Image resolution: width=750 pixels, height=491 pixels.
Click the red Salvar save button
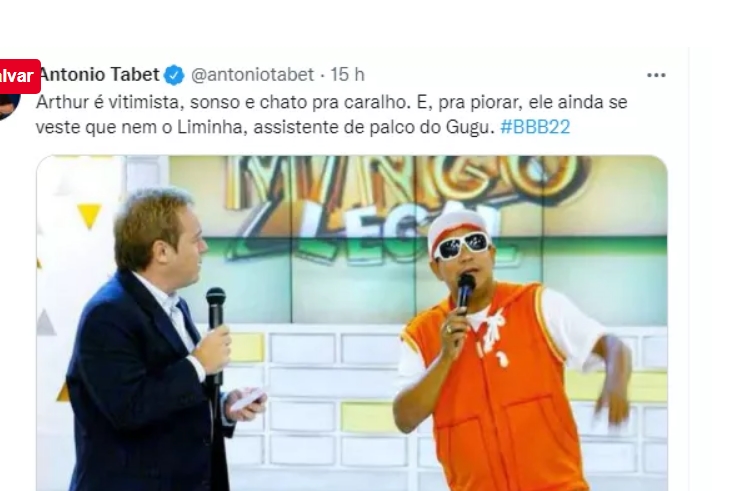(20, 76)
